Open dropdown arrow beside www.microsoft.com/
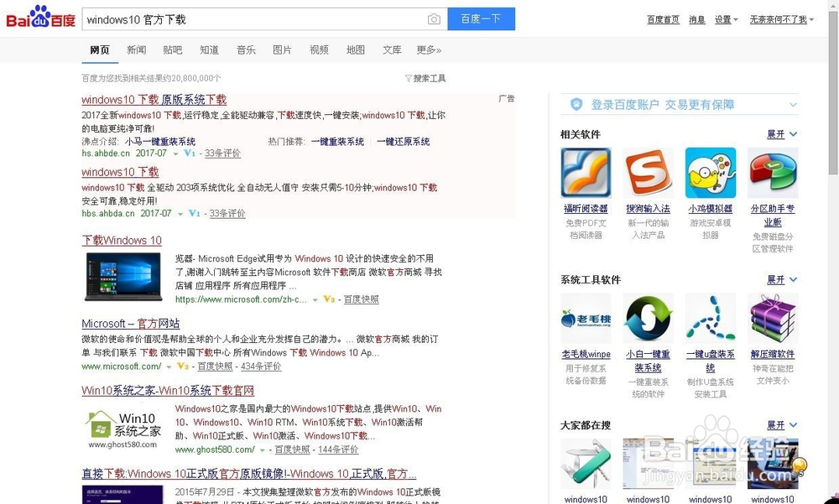Screen dimensions: 839x504 point(169,367)
